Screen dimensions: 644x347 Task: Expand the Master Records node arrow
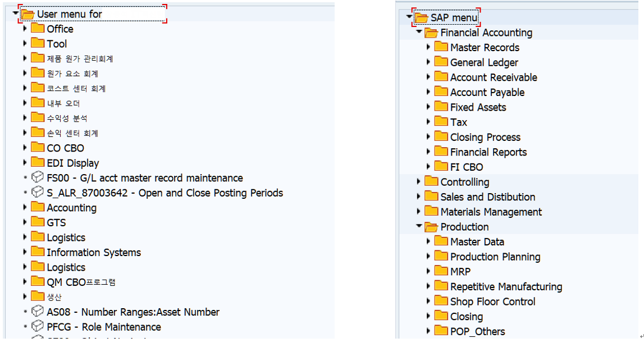point(428,47)
